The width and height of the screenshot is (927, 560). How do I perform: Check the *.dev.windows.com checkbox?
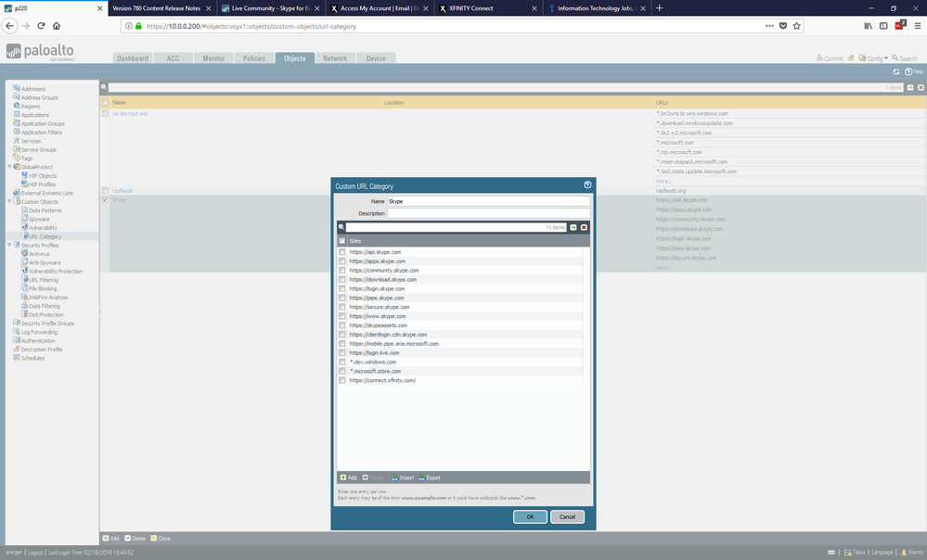click(x=341, y=363)
